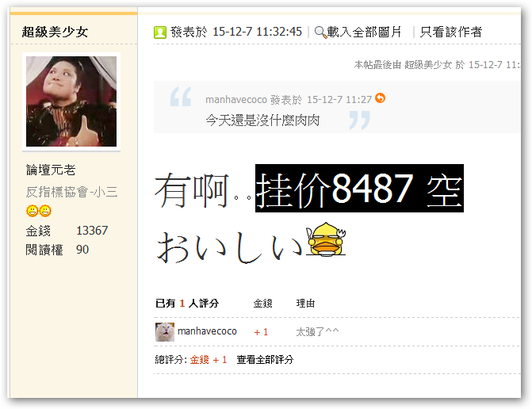Click the 金錢 value 13367
The width and height of the screenshot is (532, 409).
pos(92,231)
